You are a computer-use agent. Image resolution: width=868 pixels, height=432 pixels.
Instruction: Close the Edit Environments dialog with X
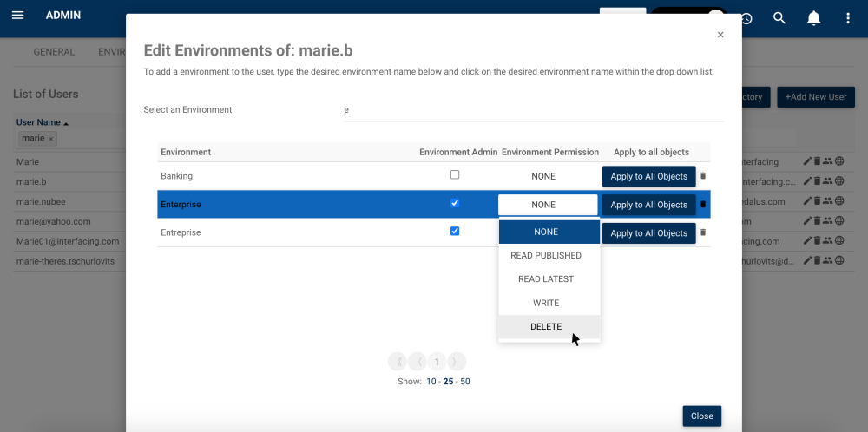click(x=720, y=36)
